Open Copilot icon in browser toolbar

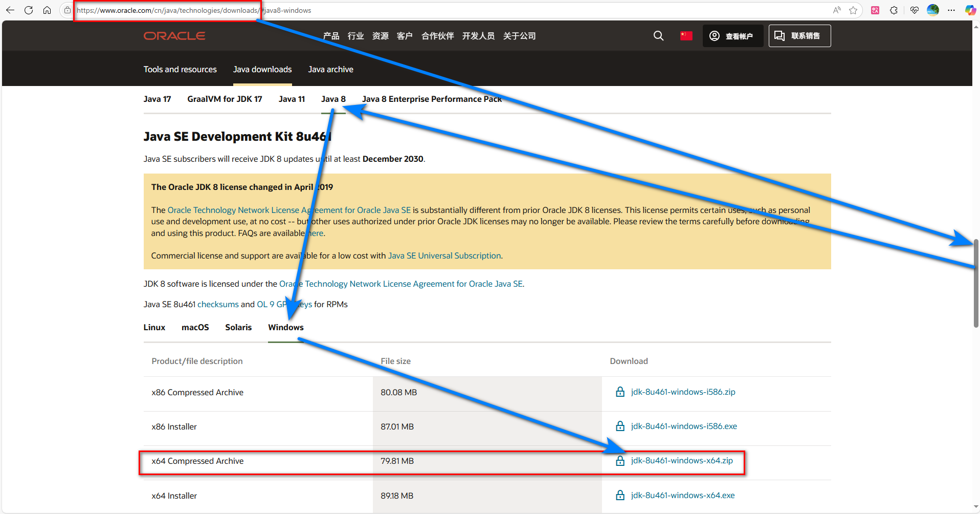(x=970, y=10)
